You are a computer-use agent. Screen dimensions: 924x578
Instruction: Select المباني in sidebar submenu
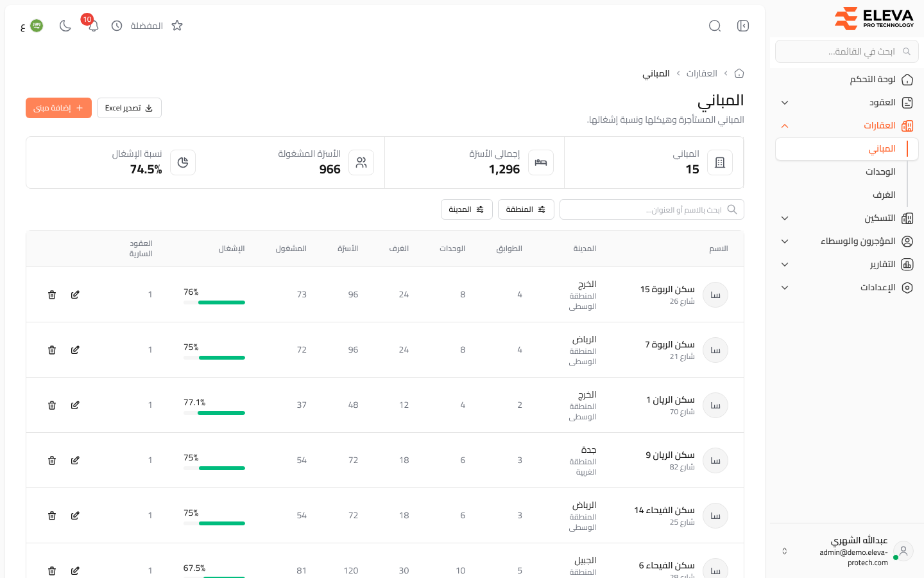coord(847,149)
